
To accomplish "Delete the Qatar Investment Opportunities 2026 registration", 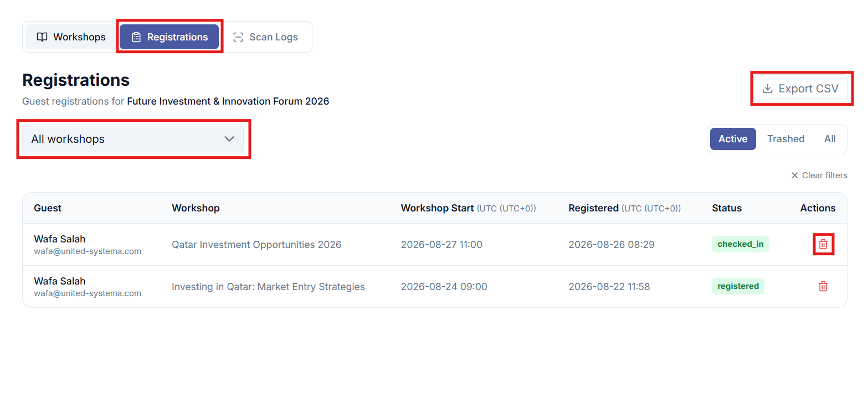I will tap(823, 244).
